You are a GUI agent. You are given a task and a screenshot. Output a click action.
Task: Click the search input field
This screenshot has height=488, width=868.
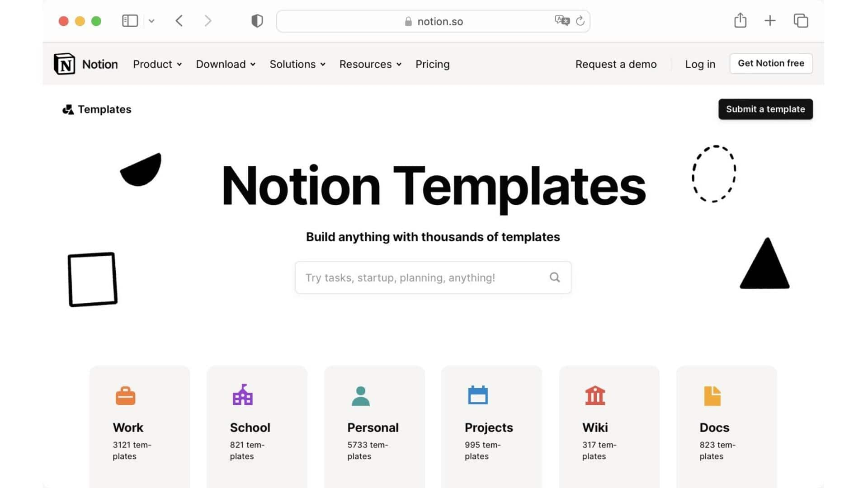[x=434, y=277]
